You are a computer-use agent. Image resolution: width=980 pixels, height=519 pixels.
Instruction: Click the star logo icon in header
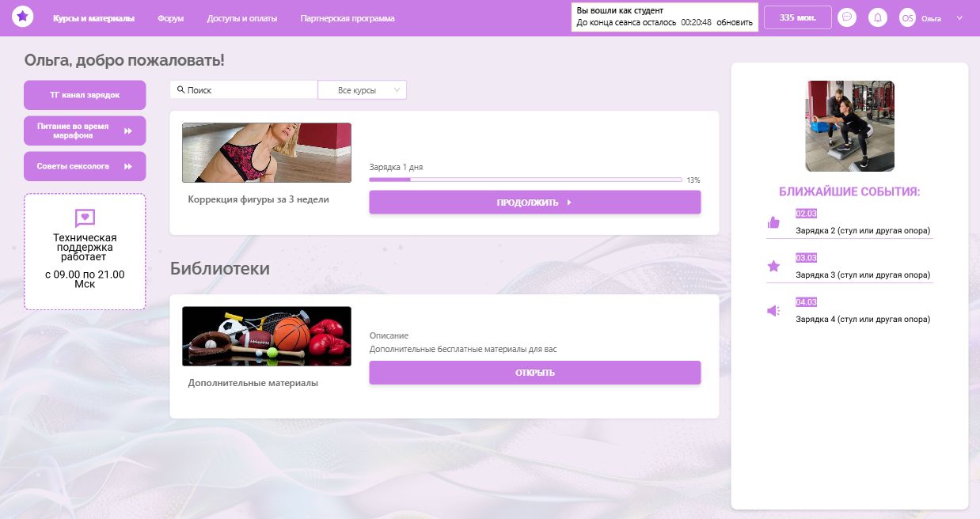tap(23, 16)
